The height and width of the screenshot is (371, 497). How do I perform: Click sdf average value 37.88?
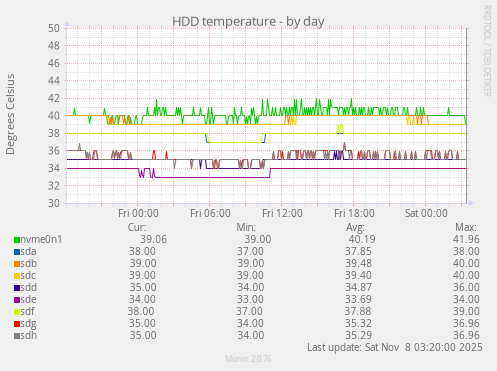358,311
